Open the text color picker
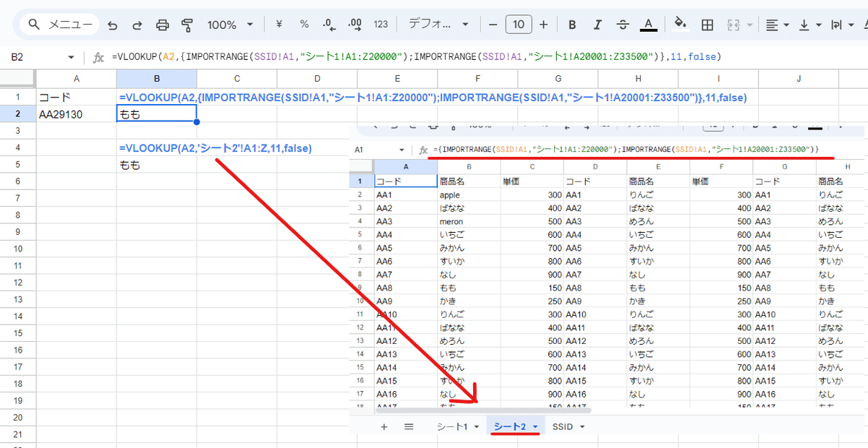The image size is (868, 448). pyautogui.click(x=649, y=25)
